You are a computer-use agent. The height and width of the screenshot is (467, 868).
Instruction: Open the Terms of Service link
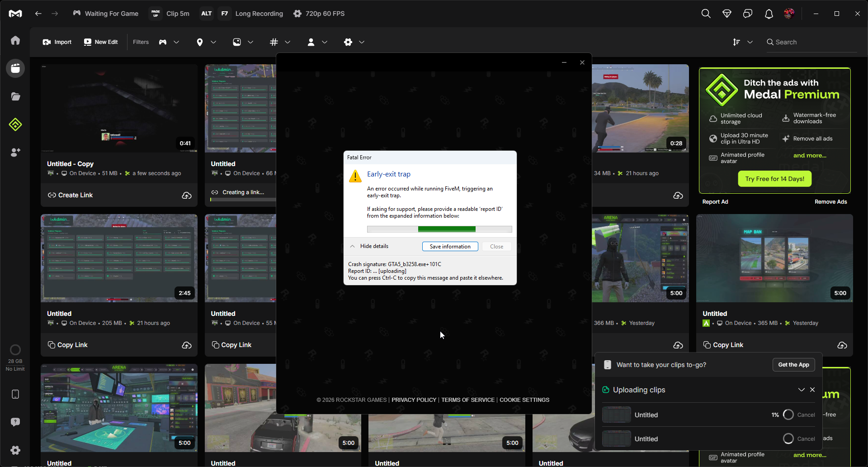(x=468, y=400)
